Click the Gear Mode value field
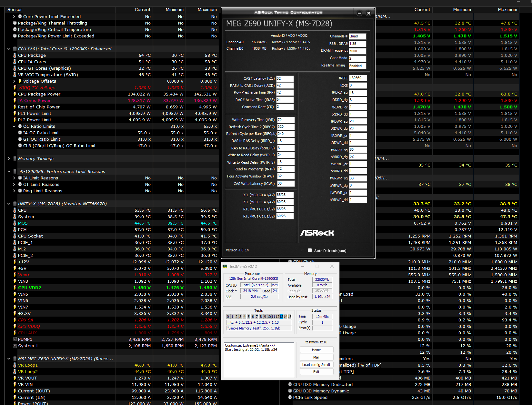This screenshot has height=405, width=532. tap(357, 58)
